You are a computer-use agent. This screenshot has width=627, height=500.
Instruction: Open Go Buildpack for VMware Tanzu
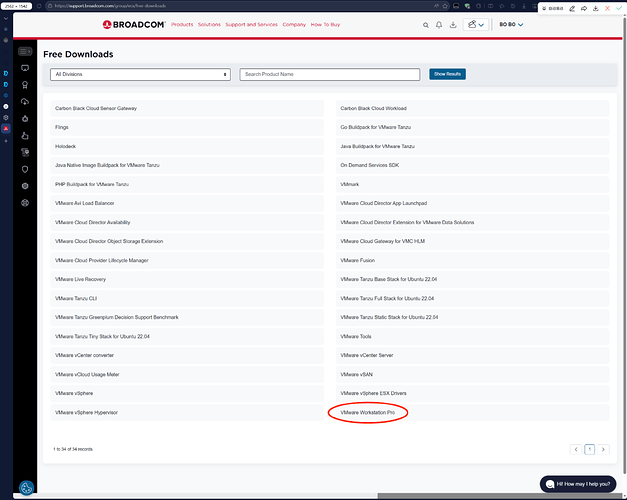pos(472,127)
